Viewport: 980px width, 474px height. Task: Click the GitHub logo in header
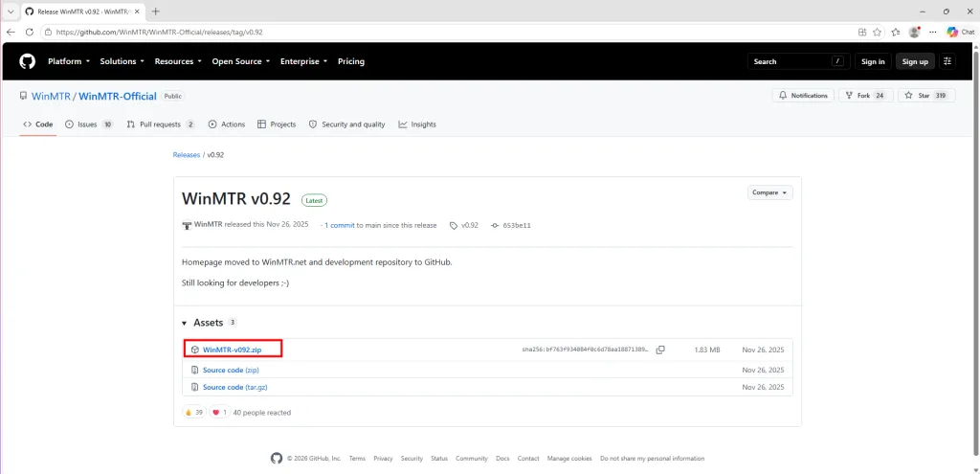pyautogui.click(x=28, y=61)
